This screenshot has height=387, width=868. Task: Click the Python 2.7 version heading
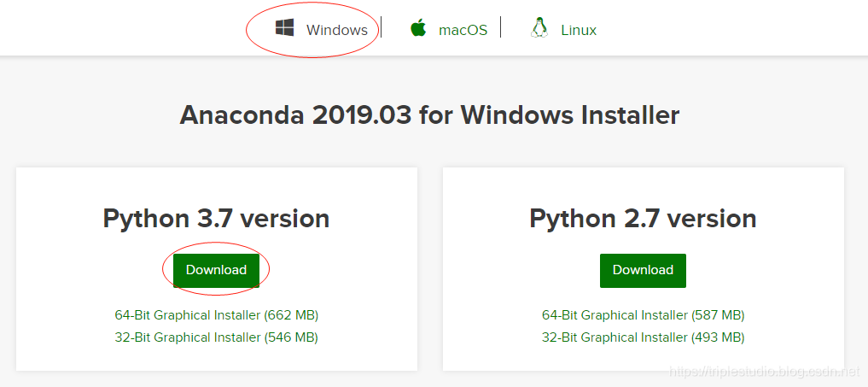pyautogui.click(x=643, y=219)
